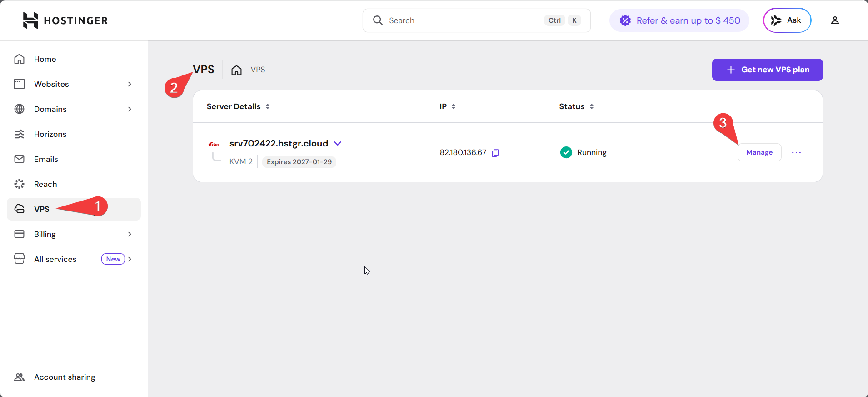Click the Ask assistant button
Screen dimensions: 868x397
tap(787, 20)
